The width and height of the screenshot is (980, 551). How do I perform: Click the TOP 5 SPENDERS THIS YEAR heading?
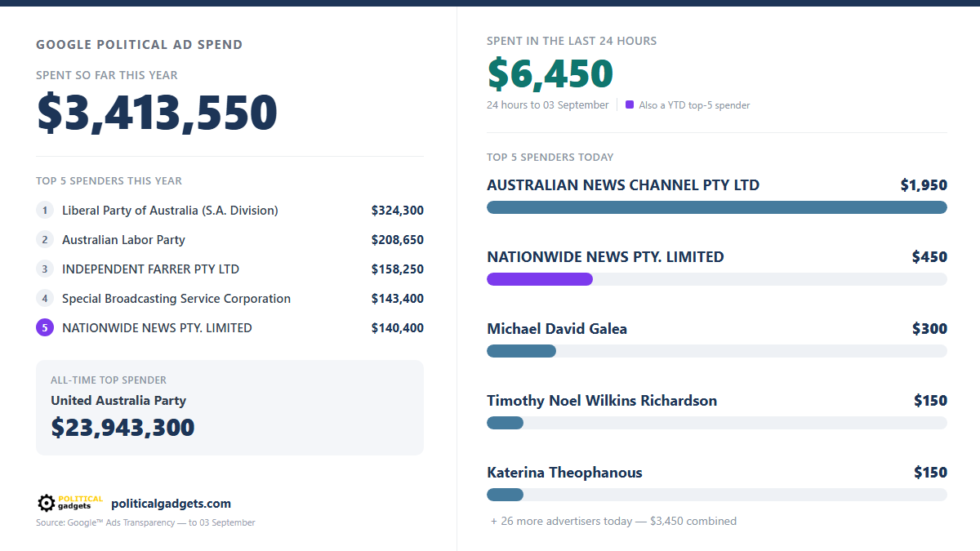tap(109, 181)
